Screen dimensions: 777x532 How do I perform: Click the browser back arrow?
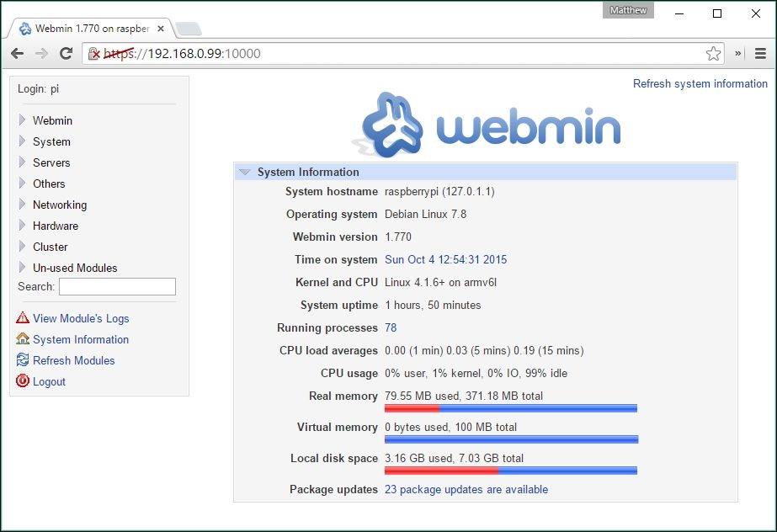(18, 54)
